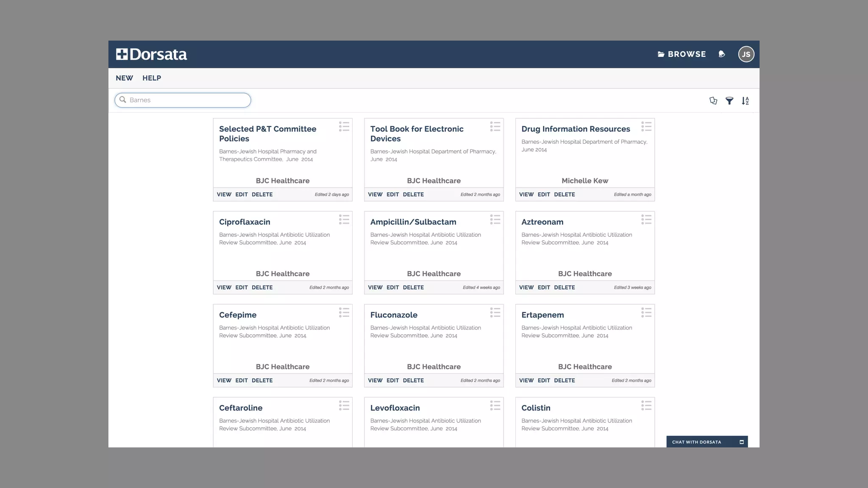Open the HELP menu
This screenshot has height=488, width=868.
coord(152,78)
